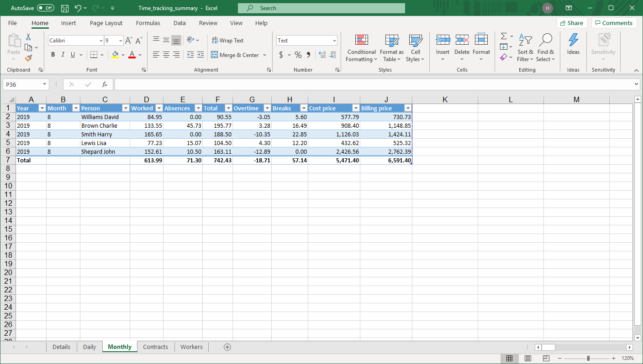
Task: Open the font name Calibri dropdown
Action: click(101, 41)
